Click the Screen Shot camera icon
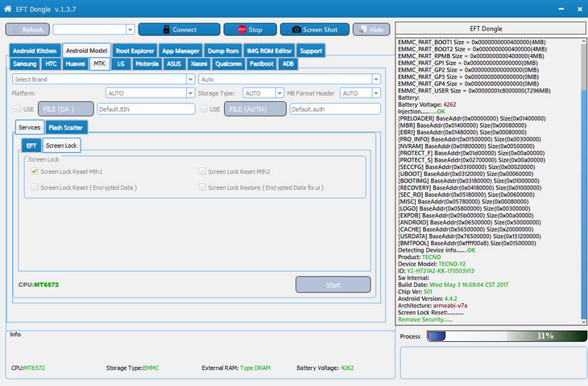588x386 pixels. [x=296, y=29]
